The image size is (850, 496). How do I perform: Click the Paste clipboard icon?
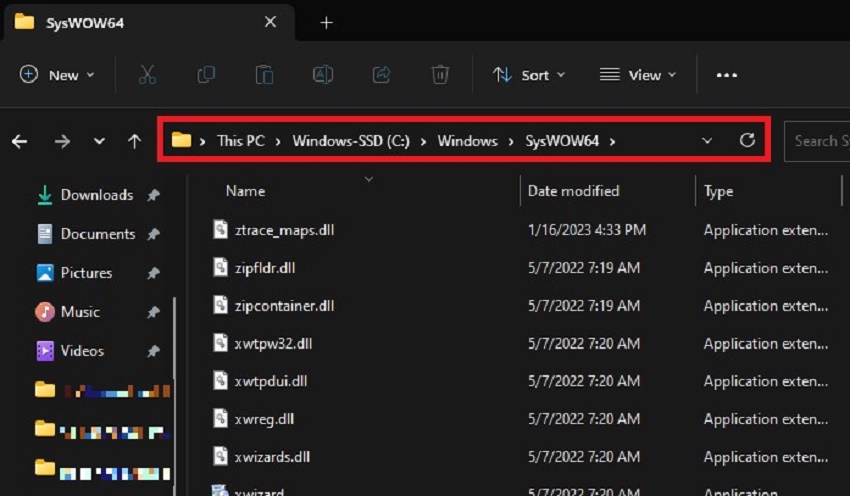coord(264,75)
